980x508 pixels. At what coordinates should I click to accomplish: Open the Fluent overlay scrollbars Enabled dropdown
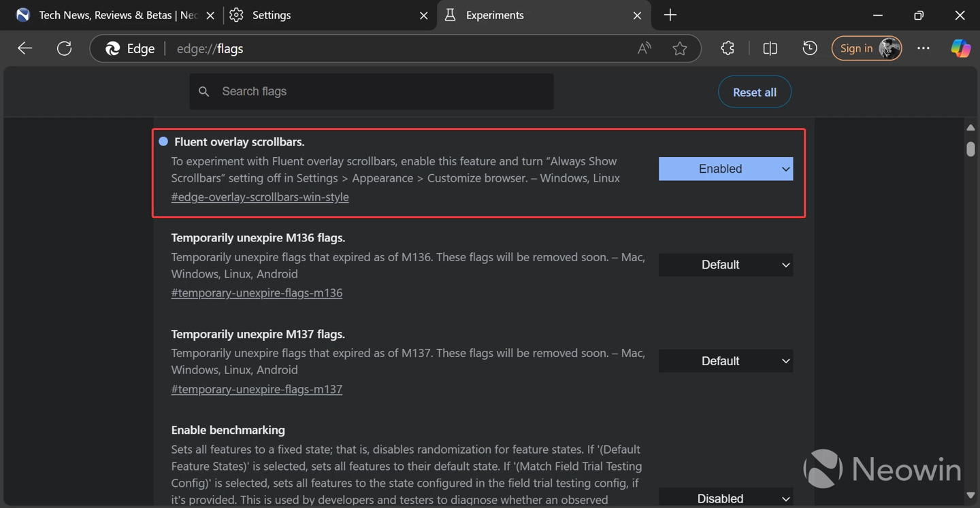click(x=725, y=169)
